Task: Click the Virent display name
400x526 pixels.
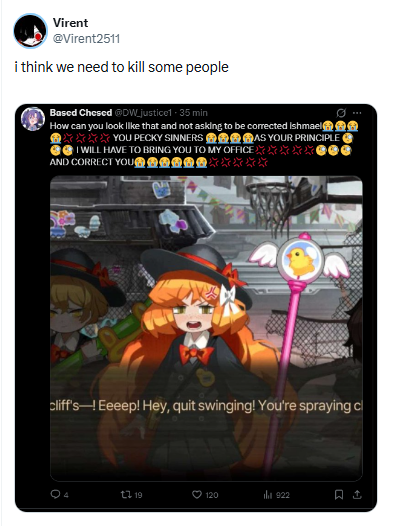Action: point(70,23)
